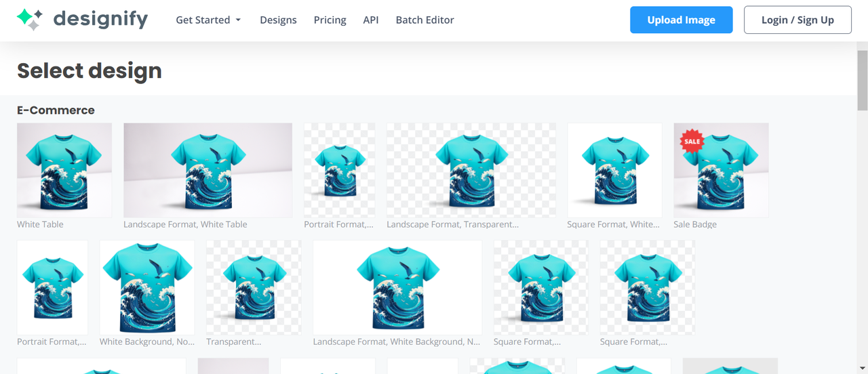Choose the Square Format, White design
This screenshot has width=868, height=374.
[x=614, y=170]
